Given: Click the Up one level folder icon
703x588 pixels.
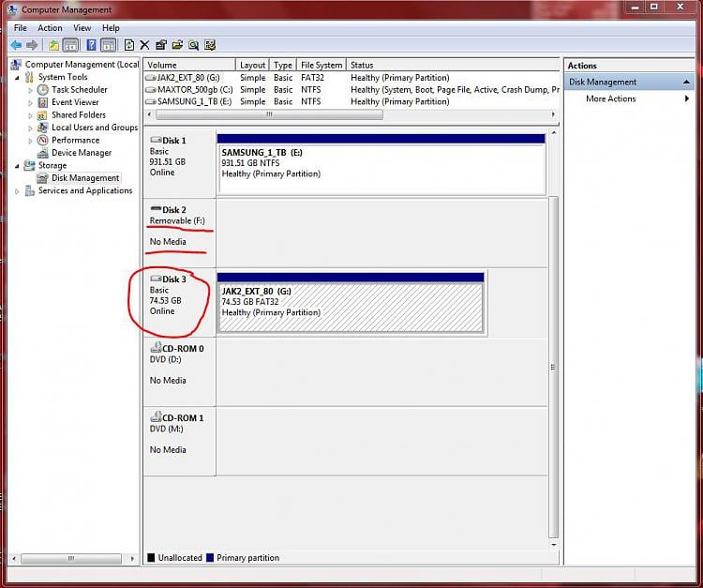Looking at the screenshot, I should tap(53, 45).
